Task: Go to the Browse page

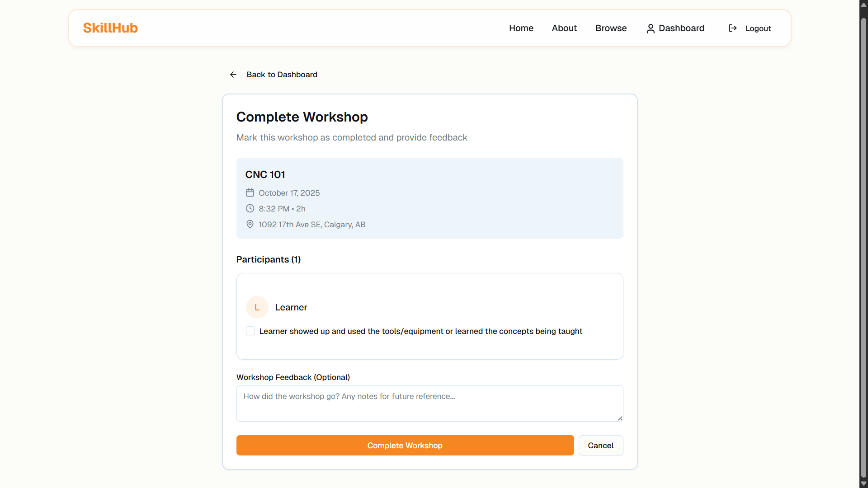Action: pyautogui.click(x=611, y=28)
